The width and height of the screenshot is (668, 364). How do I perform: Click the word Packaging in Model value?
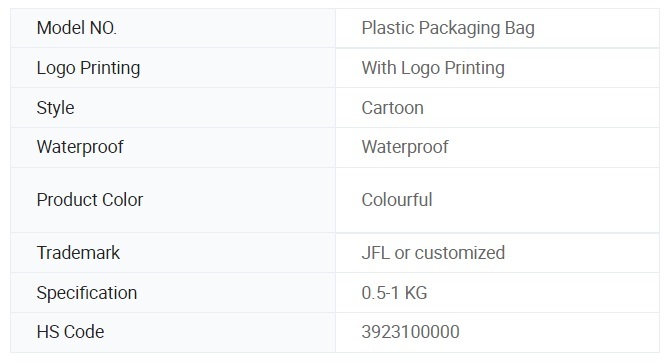459,29
